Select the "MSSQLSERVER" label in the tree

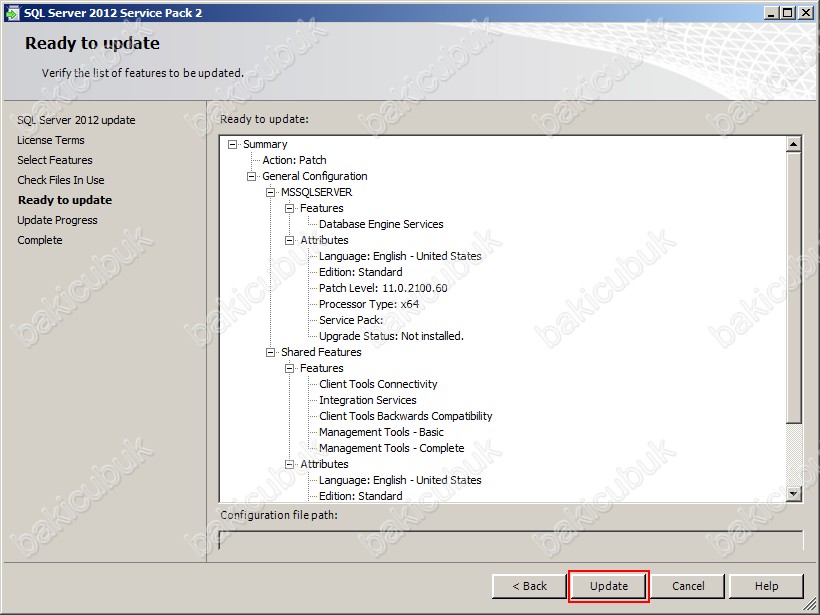tap(316, 192)
